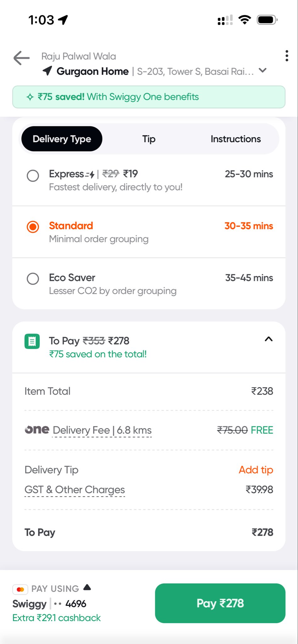Collapse the To Pay bill details

(x=268, y=339)
